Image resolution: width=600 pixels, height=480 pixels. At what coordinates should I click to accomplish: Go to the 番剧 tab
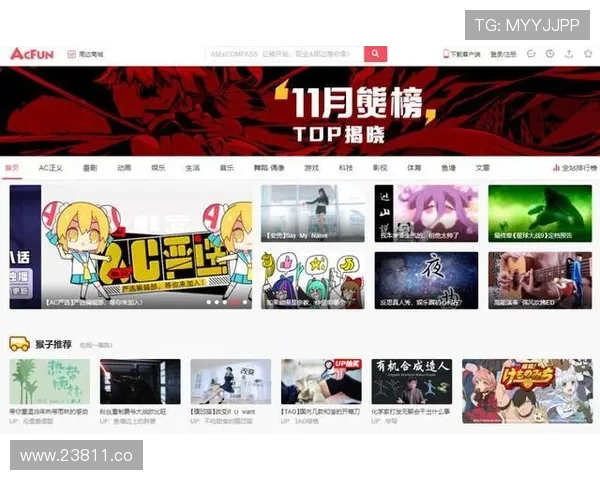pyautogui.click(x=90, y=168)
